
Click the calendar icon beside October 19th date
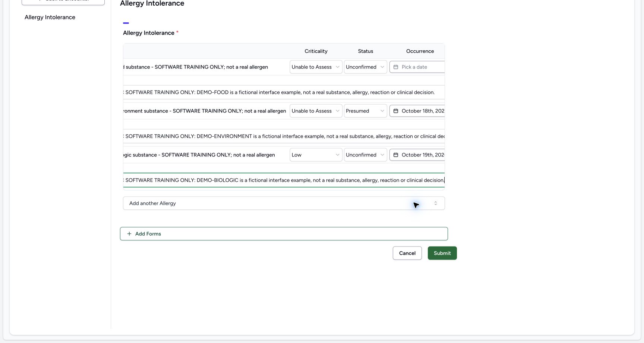pos(396,155)
